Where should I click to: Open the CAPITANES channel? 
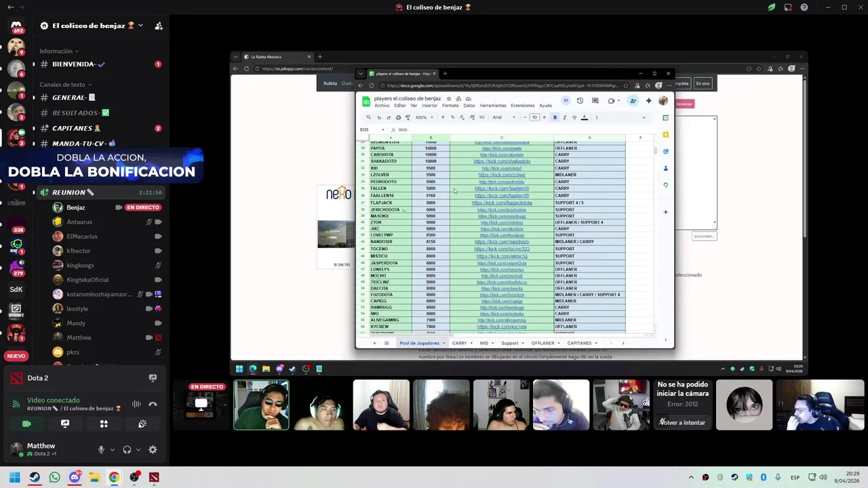pyautogui.click(x=100, y=128)
